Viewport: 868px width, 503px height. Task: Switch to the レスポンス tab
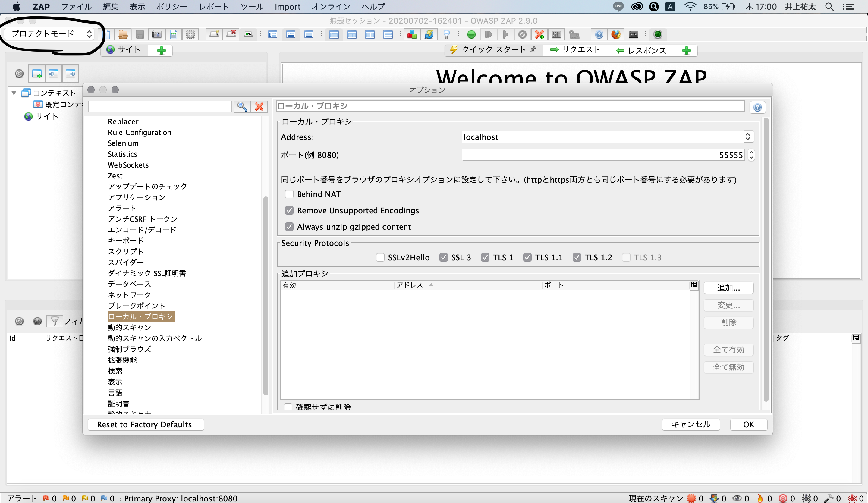point(641,51)
